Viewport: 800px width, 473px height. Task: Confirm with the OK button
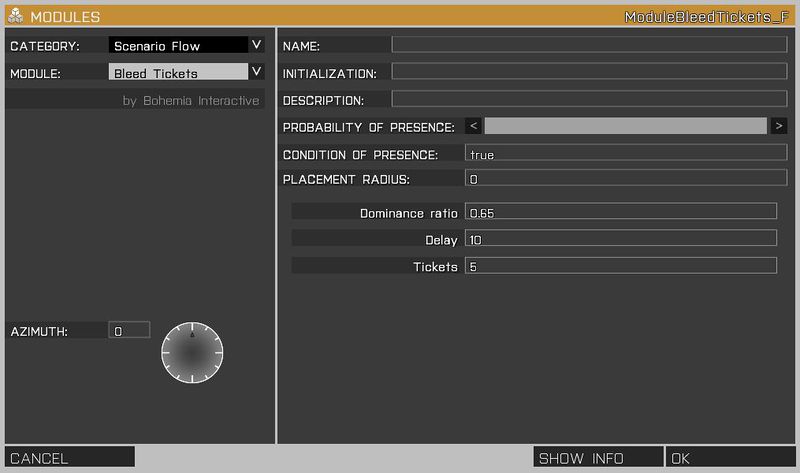coord(731,458)
